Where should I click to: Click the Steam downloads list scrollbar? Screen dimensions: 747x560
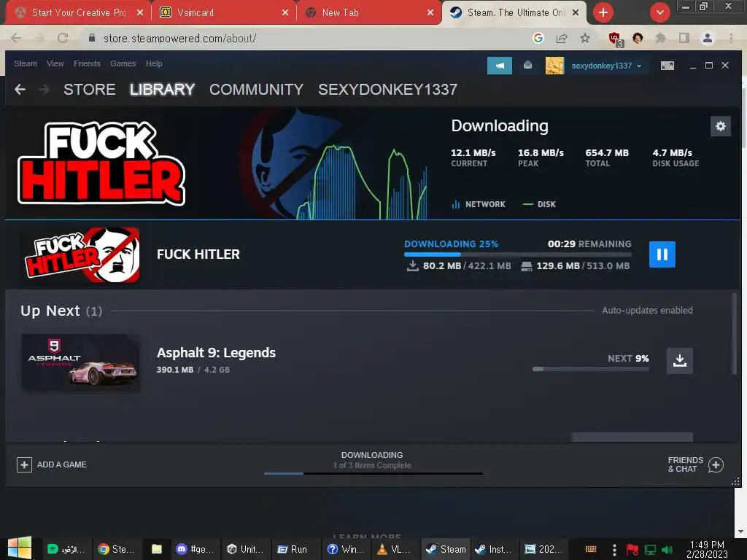pyautogui.click(x=734, y=333)
